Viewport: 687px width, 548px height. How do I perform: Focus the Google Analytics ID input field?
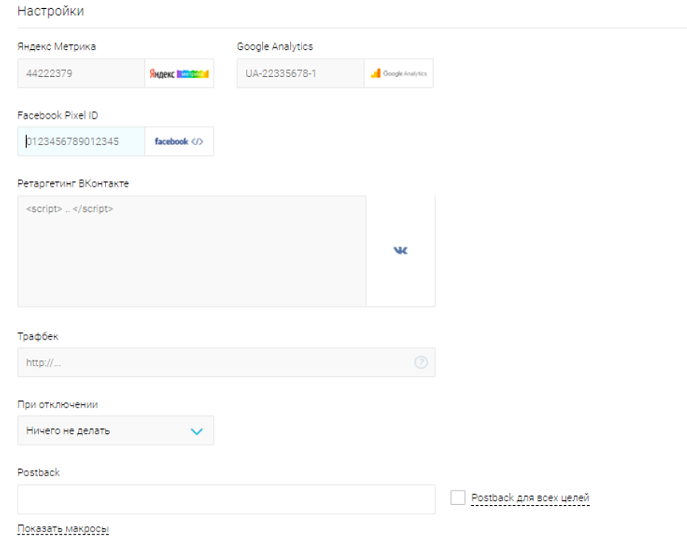[301, 74]
